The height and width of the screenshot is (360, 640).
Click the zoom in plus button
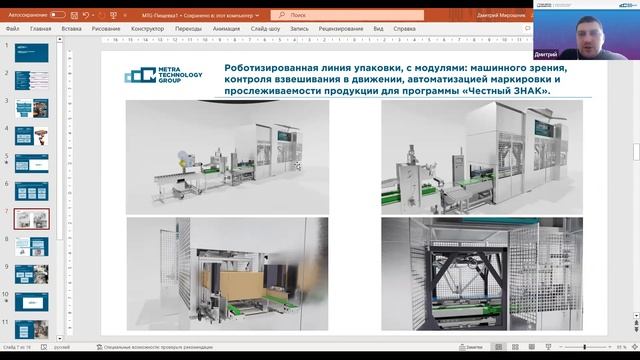coord(610,347)
